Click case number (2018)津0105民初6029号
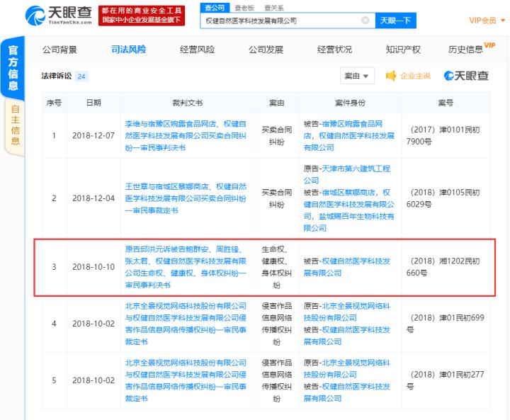 click(x=443, y=198)
